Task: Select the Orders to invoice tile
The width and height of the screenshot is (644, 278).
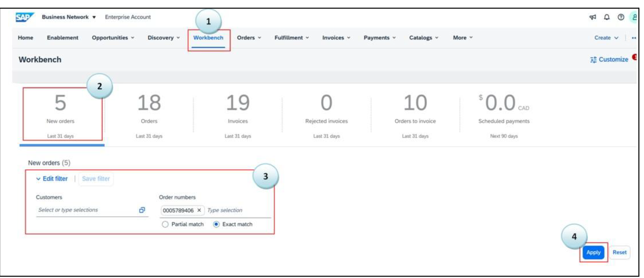Action: pyautogui.click(x=415, y=114)
